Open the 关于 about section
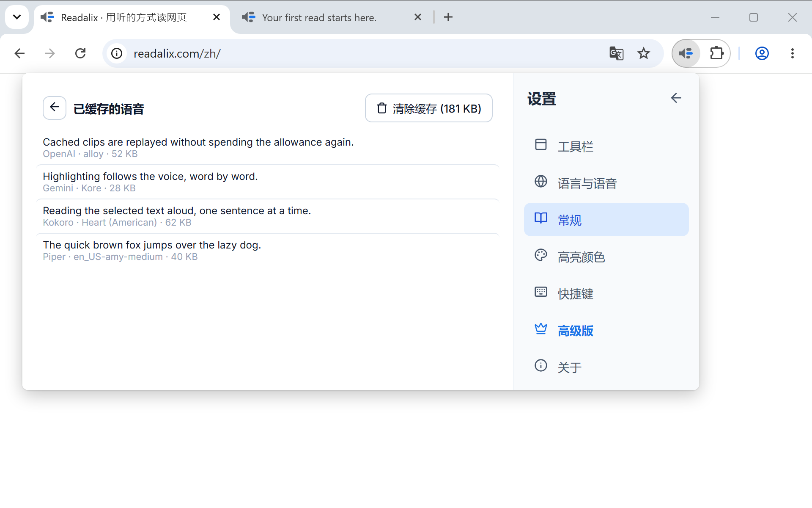This screenshot has height=508, width=812. (606, 367)
